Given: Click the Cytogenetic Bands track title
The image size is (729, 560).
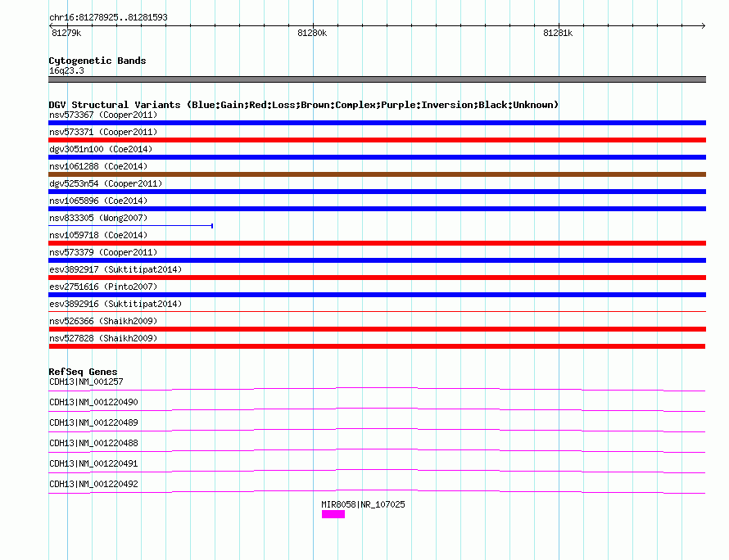Looking at the screenshot, I should tap(97, 61).
